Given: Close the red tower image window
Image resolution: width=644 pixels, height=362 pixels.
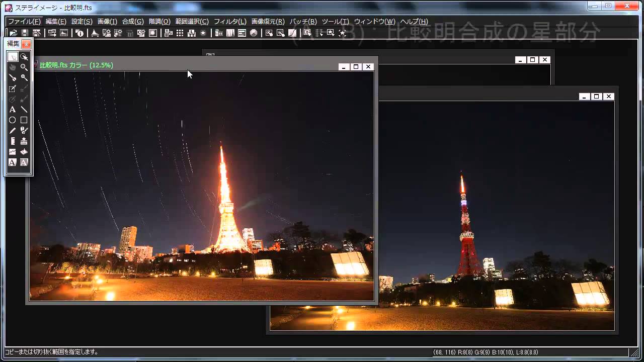Looking at the screenshot, I should pos(609,97).
